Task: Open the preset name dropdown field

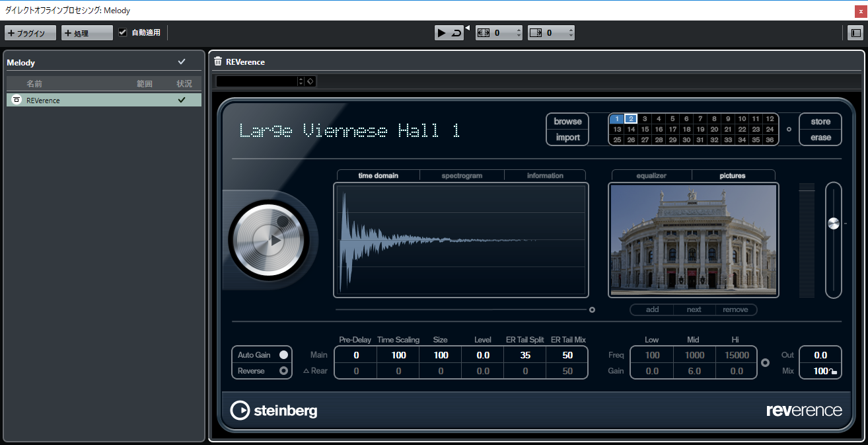Action: coord(256,81)
